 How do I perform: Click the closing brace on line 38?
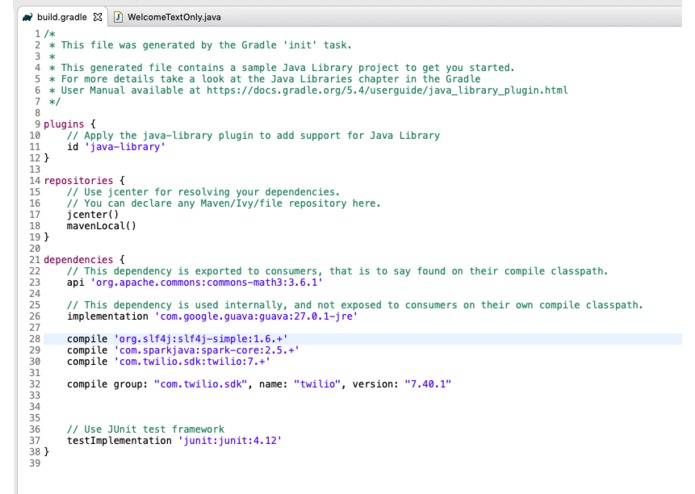point(47,452)
